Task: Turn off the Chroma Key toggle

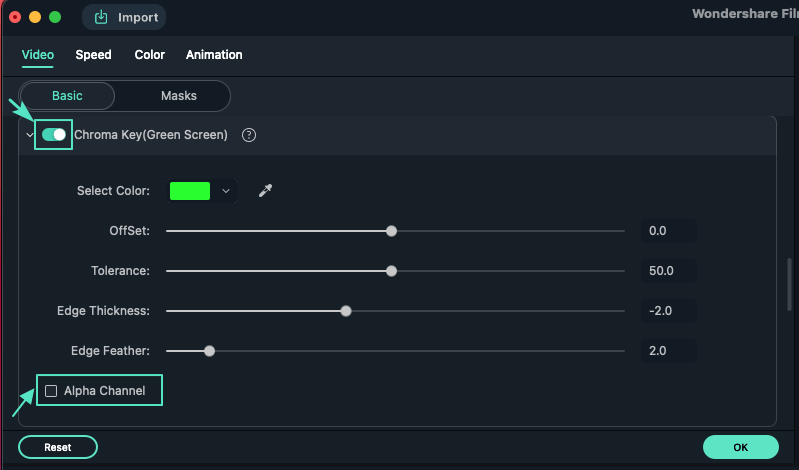Action: click(x=54, y=134)
